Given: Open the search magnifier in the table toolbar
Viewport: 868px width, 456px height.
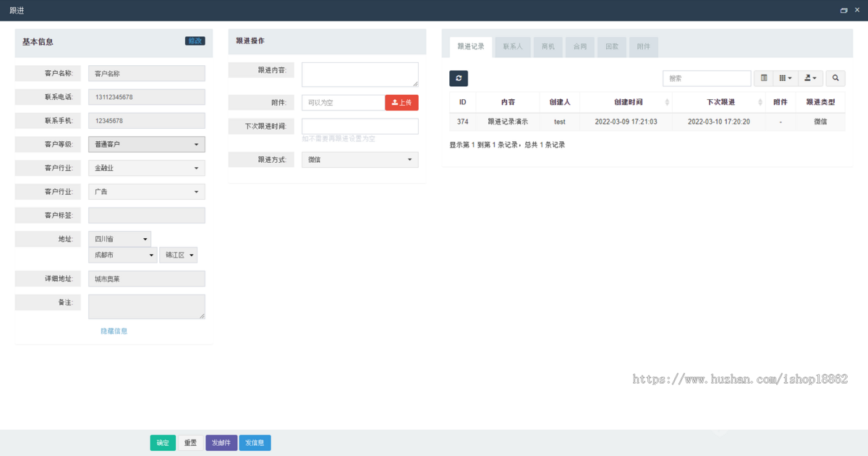Looking at the screenshot, I should pos(835,78).
